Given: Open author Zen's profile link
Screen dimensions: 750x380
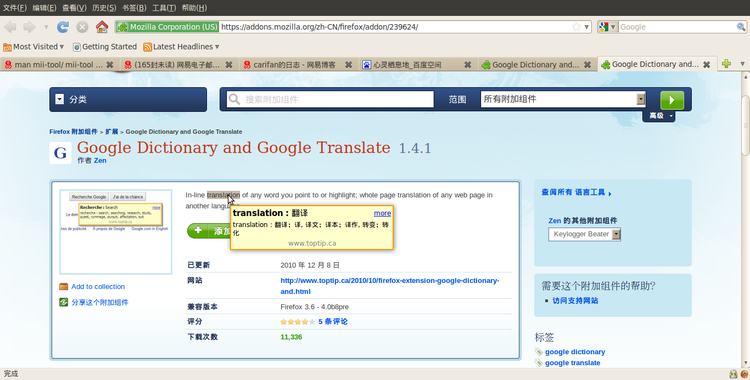Looking at the screenshot, I should (x=100, y=161).
